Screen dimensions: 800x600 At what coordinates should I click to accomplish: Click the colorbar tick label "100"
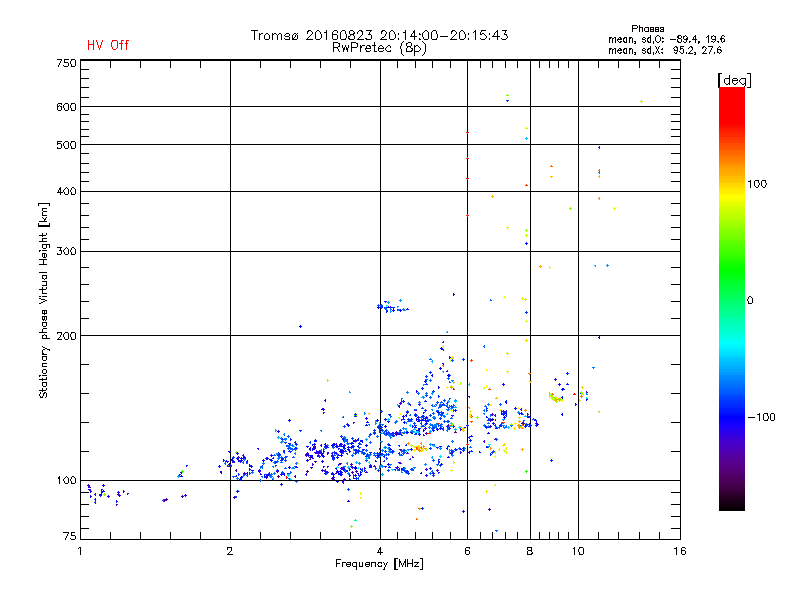coord(757,184)
